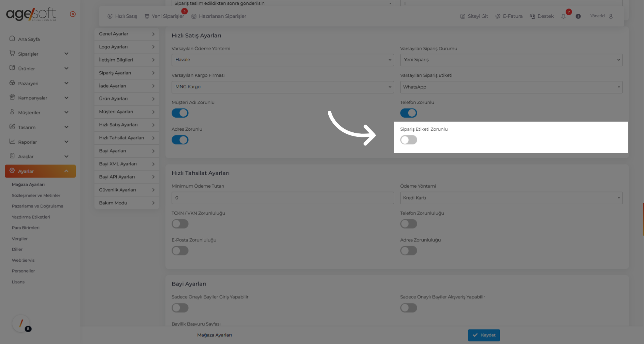Viewport: 644px width, 344px height.
Task: Open Varsayılan Kargo Firması dropdown
Action: pyautogui.click(x=282, y=87)
